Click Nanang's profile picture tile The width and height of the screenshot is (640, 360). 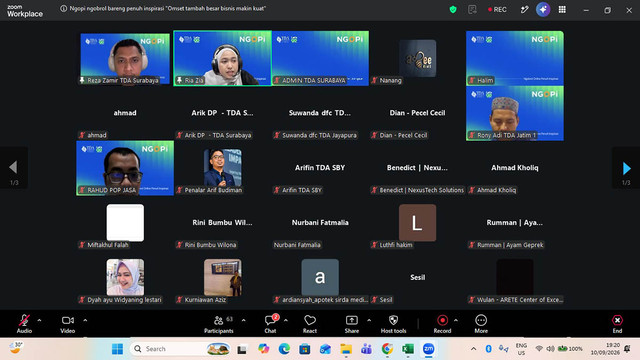[417, 58]
